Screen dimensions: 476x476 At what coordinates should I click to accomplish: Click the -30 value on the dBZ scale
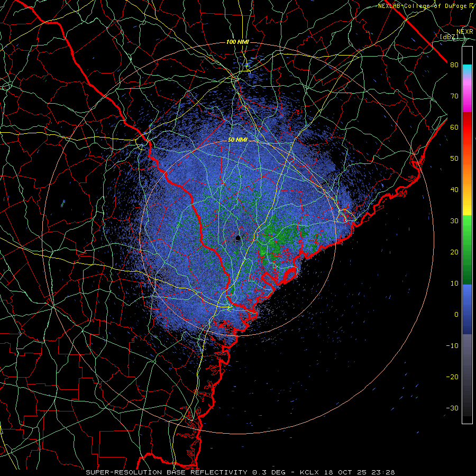[x=452, y=408]
